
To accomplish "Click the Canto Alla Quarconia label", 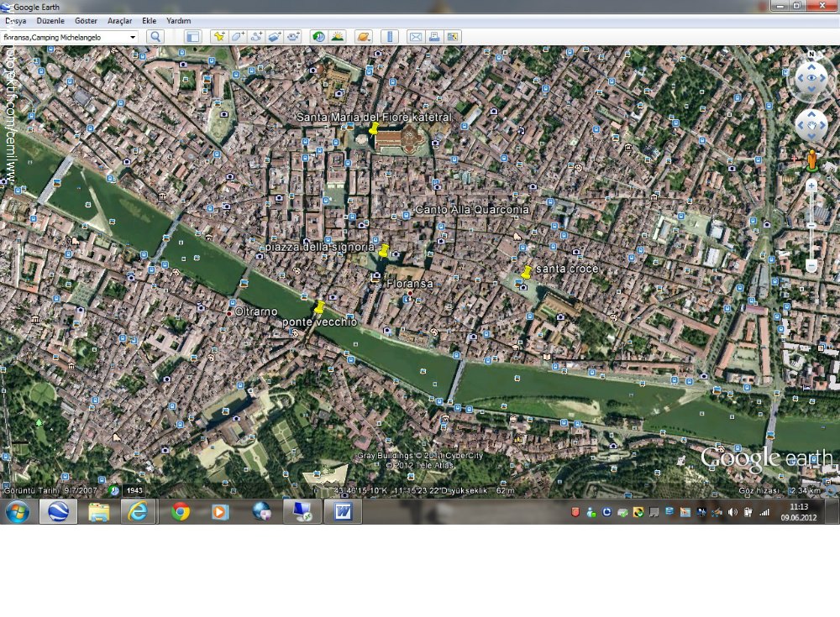I will pos(472,209).
